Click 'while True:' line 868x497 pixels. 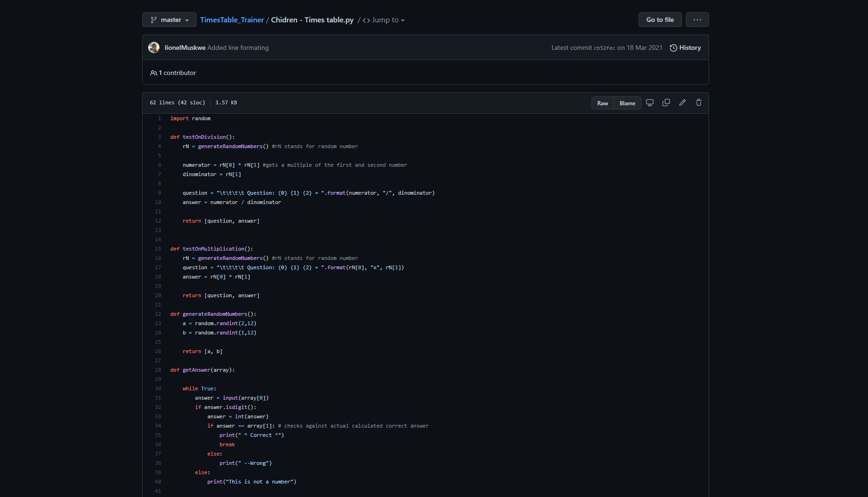200,388
